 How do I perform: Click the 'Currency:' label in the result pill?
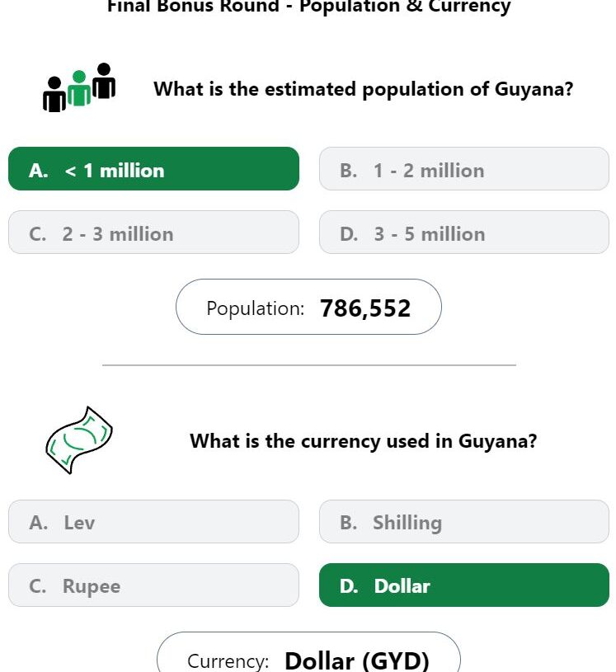click(228, 660)
